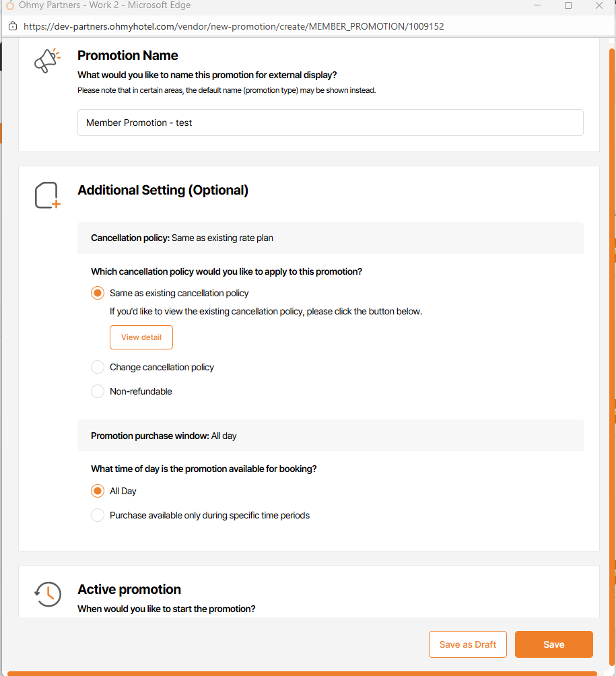Click View detail button
The width and height of the screenshot is (616, 676).
[141, 337]
